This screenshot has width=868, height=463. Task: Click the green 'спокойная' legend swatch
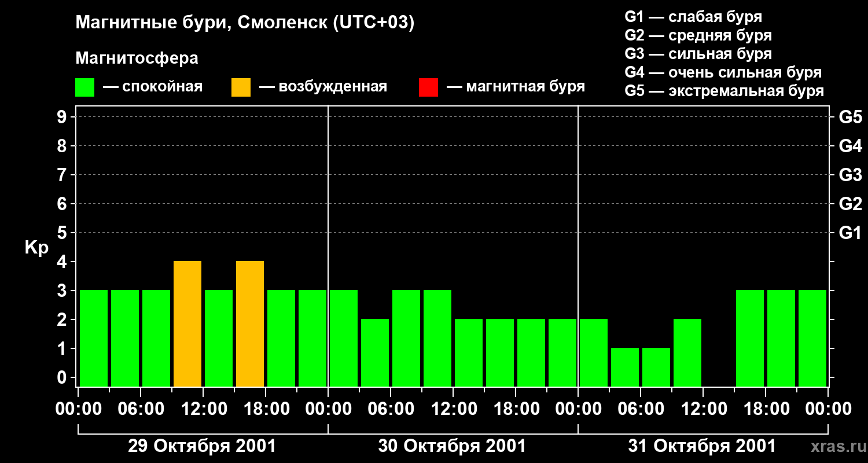coord(85,87)
